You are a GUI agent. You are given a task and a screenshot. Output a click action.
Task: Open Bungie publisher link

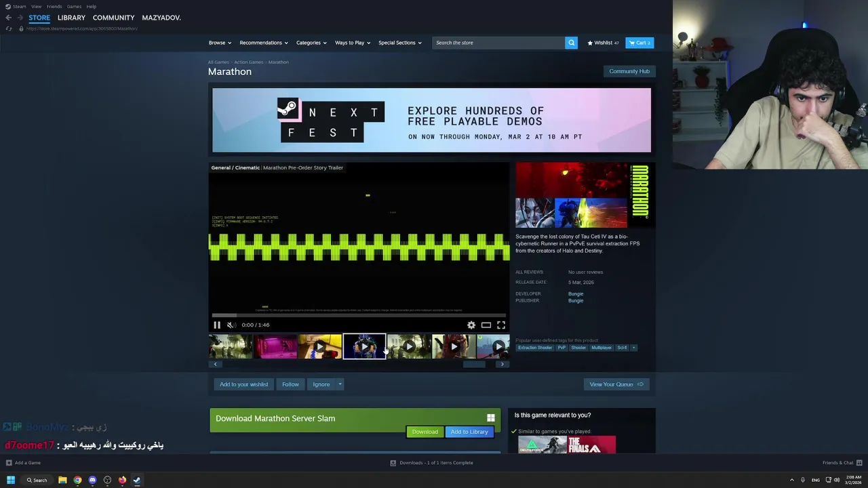click(576, 300)
